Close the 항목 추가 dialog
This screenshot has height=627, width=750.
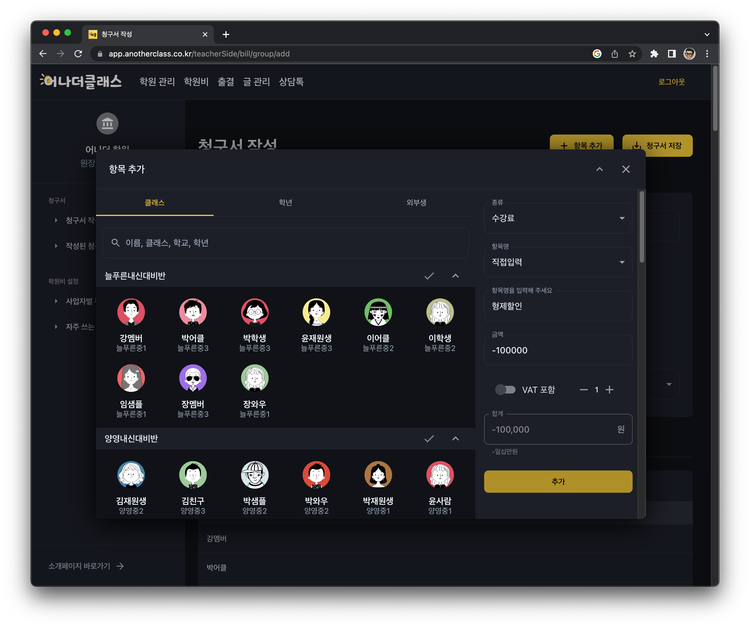626,169
